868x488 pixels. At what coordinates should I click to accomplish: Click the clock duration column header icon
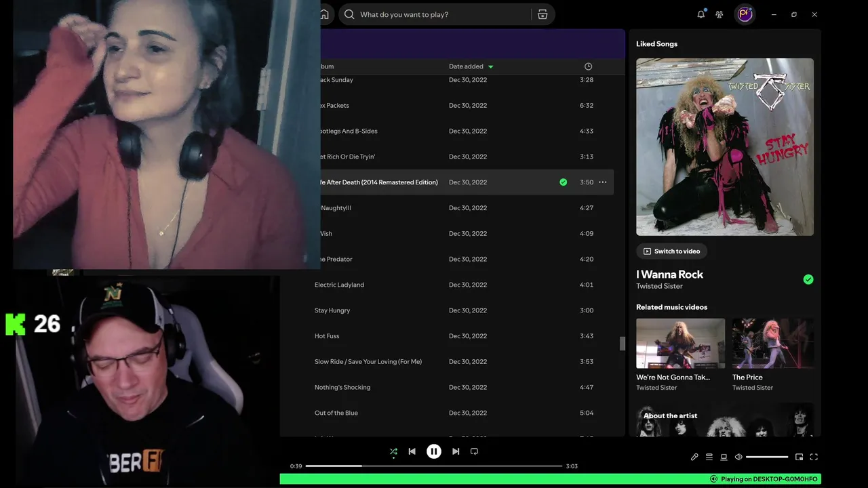[x=588, y=66]
